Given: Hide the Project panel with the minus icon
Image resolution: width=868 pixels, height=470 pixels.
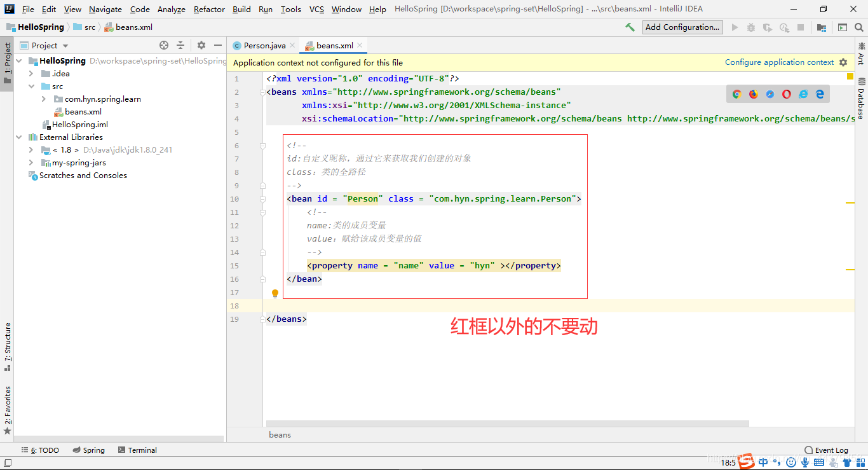Looking at the screenshot, I should 218,45.
